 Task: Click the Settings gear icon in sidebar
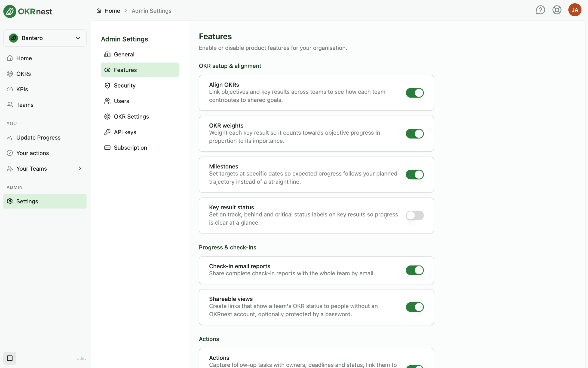tap(10, 201)
